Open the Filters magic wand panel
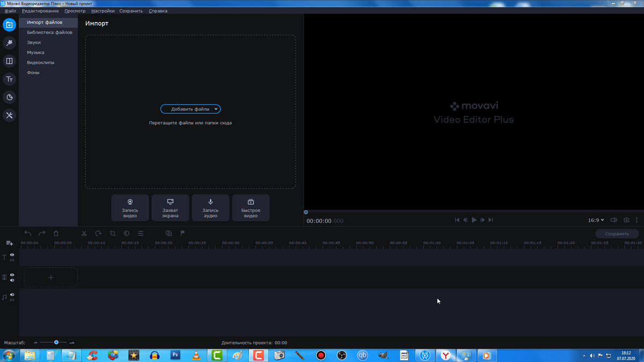The height and width of the screenshot is (362, 644). click(9, 43)
